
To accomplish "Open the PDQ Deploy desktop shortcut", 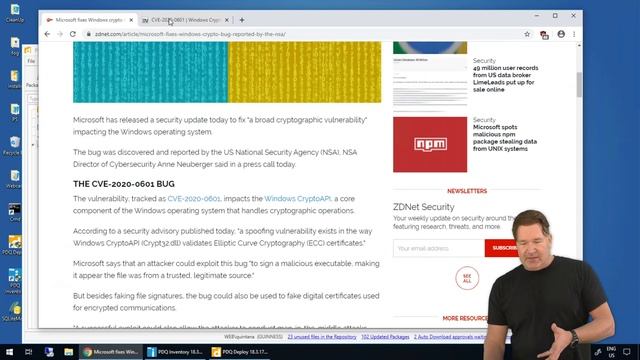I will click(14, 245).
